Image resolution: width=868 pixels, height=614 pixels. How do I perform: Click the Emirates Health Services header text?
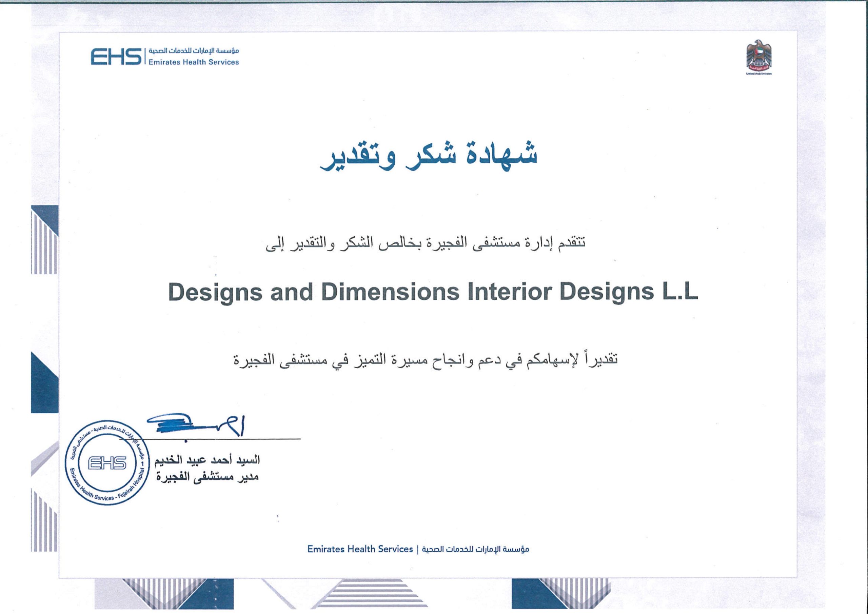click(x=194, y=62)
